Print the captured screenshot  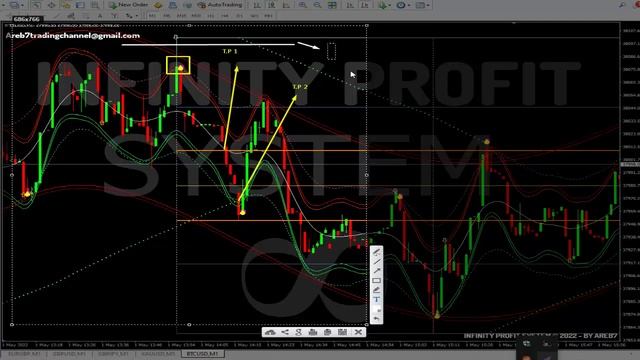coord(313,332)
